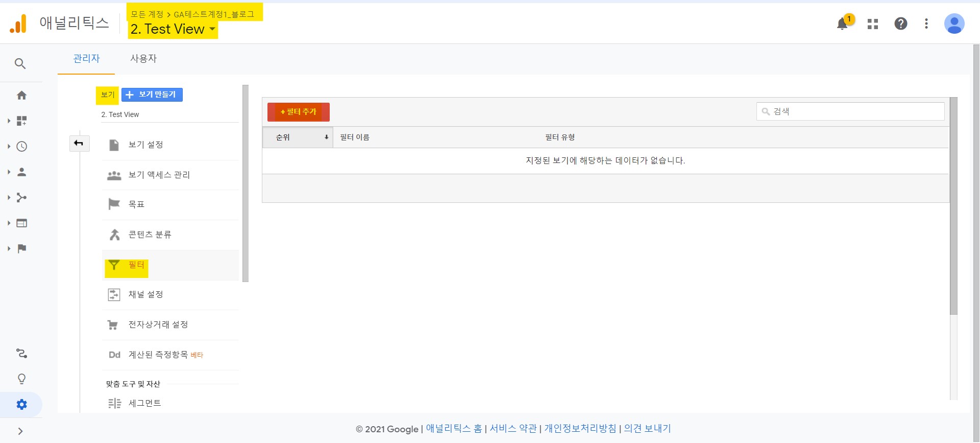Open the help question mark icon
Image resolution: width=980 pixels, height=443 pixels.
click(901, 24)
